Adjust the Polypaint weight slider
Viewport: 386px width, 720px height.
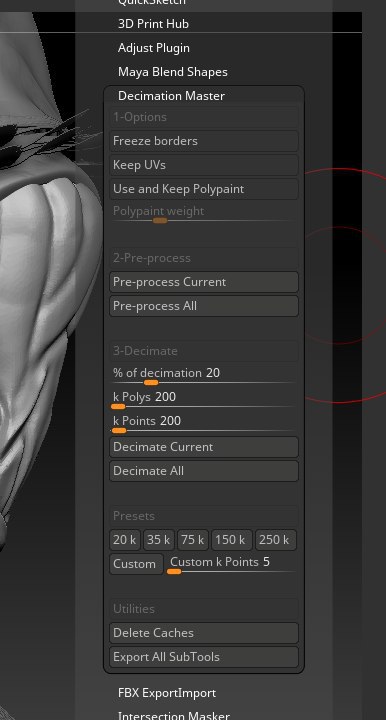tap(204, 214)
